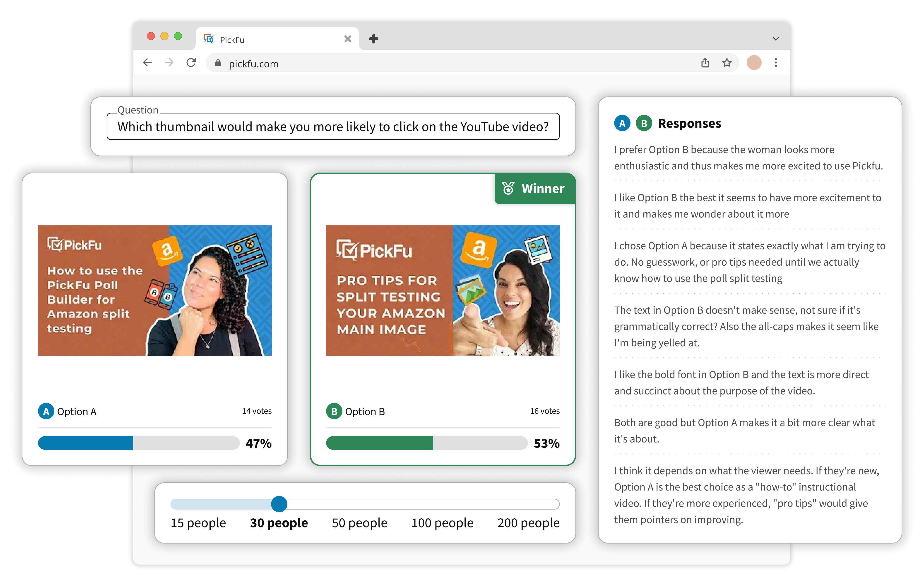The image size is (924, 587).
Task: Click the browser back arrow
Action: tap(147, 63)
